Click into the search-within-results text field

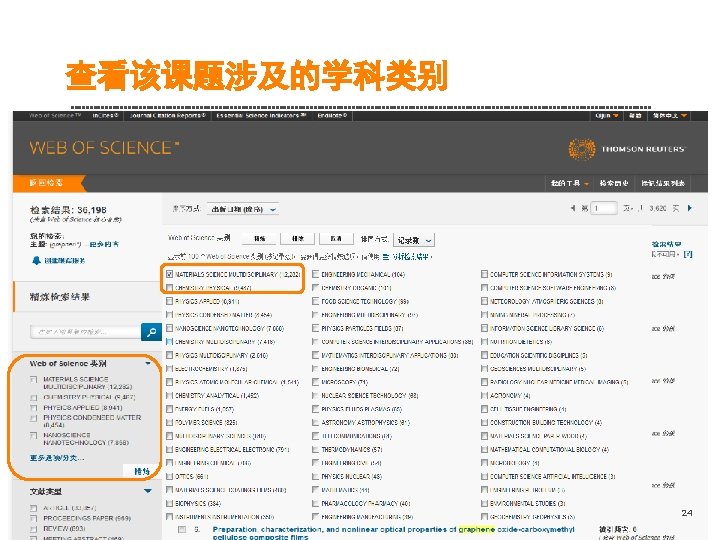point(85,332)
